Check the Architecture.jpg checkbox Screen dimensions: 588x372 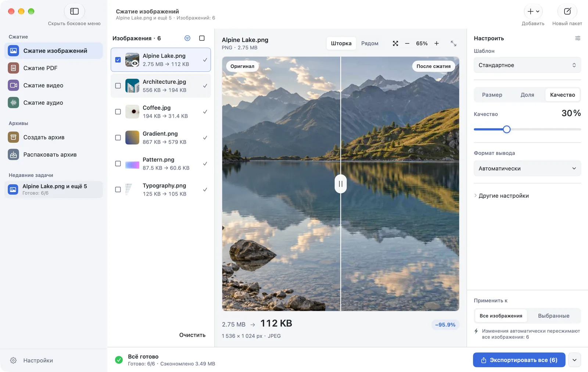[x=118, y=86]
